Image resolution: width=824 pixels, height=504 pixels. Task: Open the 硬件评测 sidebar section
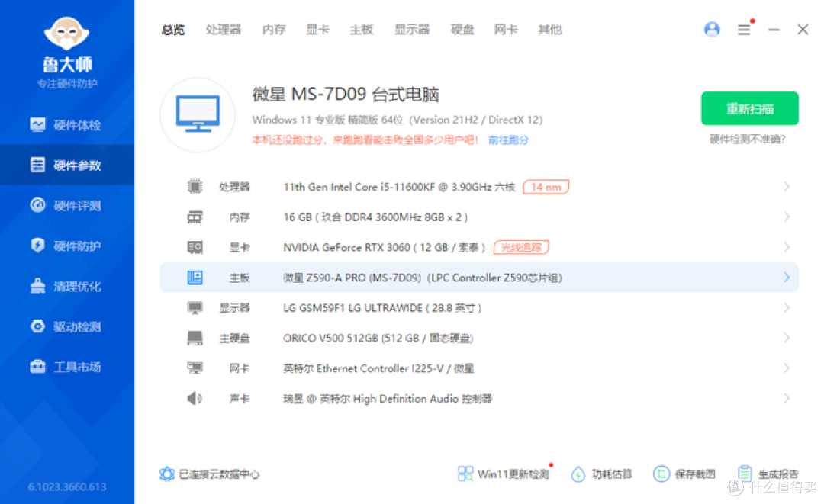pyautogui.click(x=66, y=205)
